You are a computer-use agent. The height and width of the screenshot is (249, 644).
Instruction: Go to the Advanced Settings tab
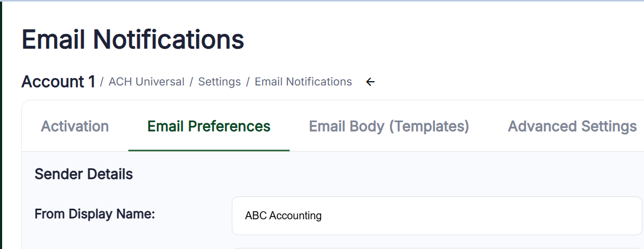click(572, 126)
